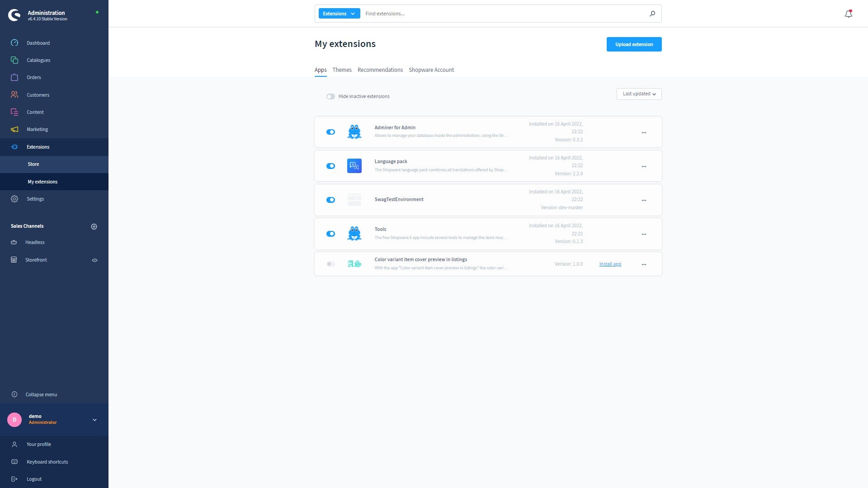Switch to the Themes tab
868x488 pixels.
342,70
